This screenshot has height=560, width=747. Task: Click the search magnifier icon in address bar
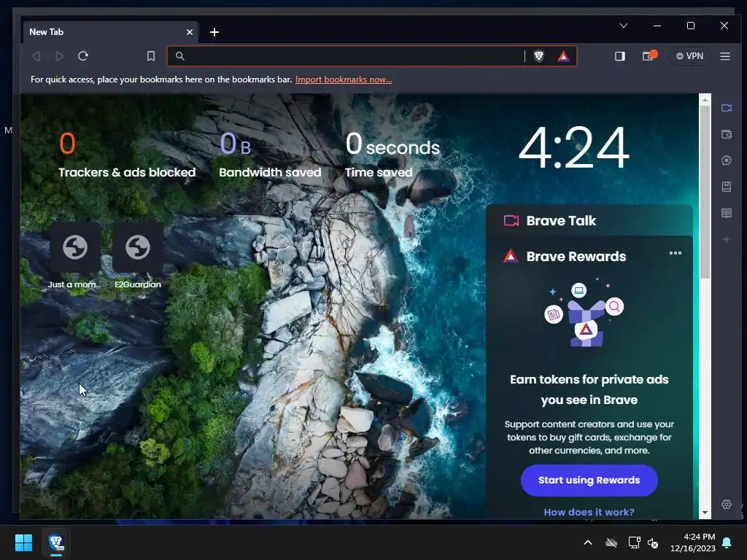pos(180,56)
